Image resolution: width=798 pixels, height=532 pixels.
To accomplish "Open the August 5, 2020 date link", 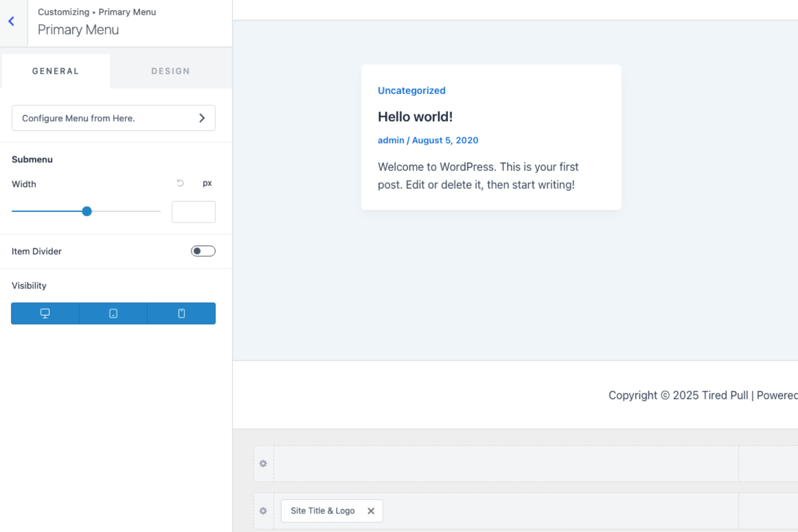I will pyautogui.click(x=445, y=140).
